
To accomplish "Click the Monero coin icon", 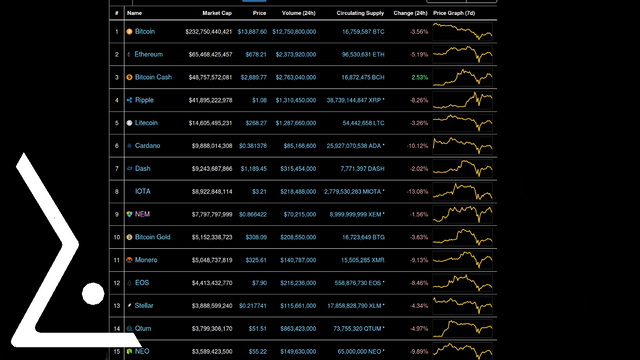I will point(129,260).
